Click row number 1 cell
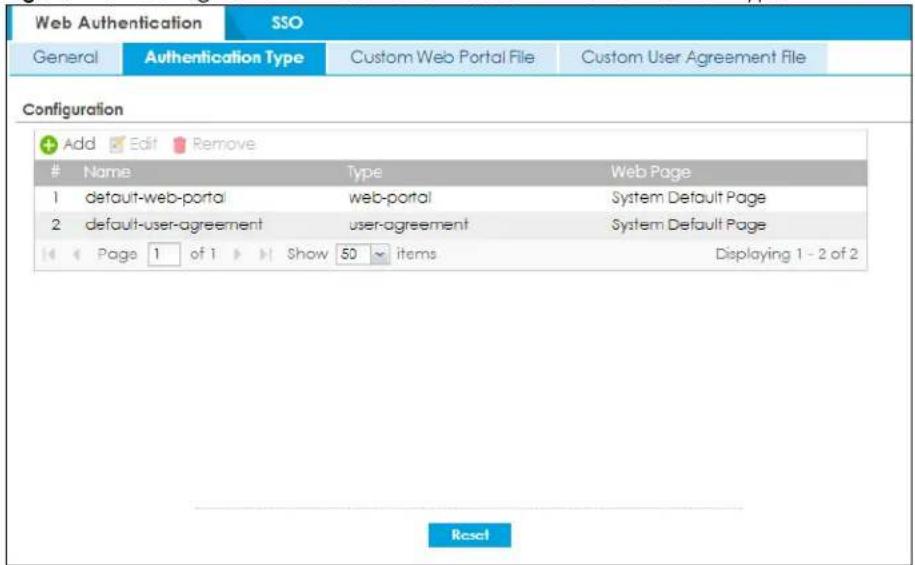The width and height of the screenshot is (915, 565). [x=55, y=198]
